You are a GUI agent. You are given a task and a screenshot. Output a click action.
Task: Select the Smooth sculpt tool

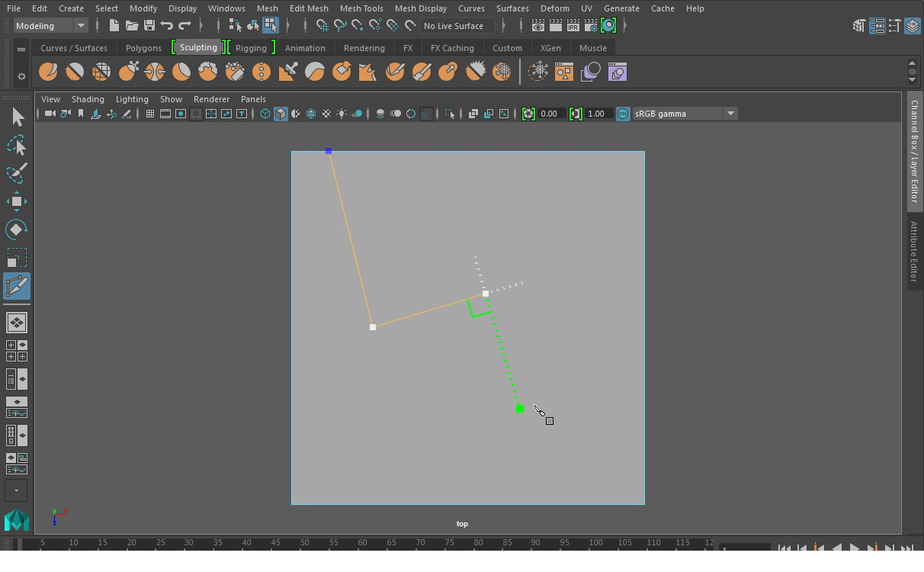coord(75,72)
